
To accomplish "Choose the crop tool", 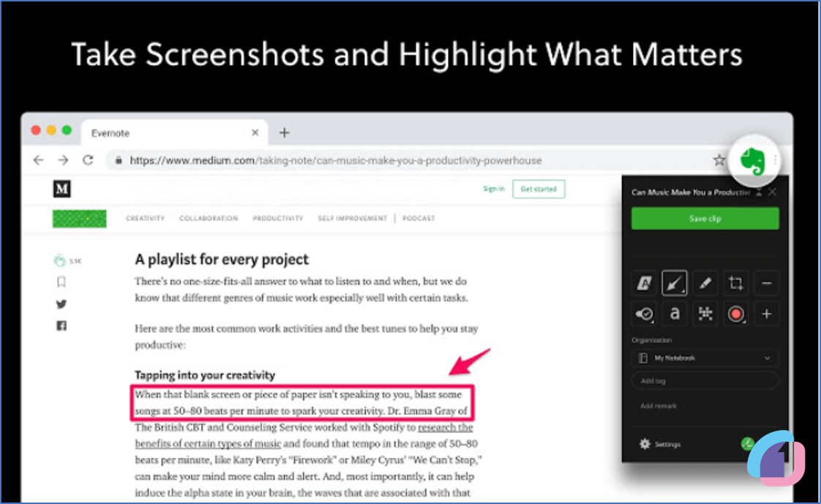I will click(x=735, y=283).
